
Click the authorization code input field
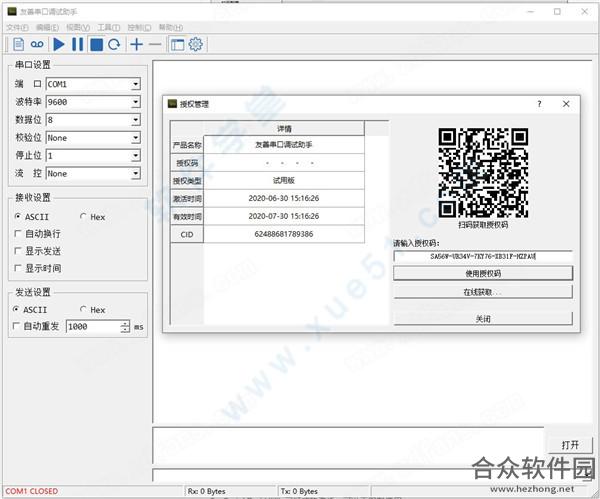pyautogui.click(x=483, y=256)
